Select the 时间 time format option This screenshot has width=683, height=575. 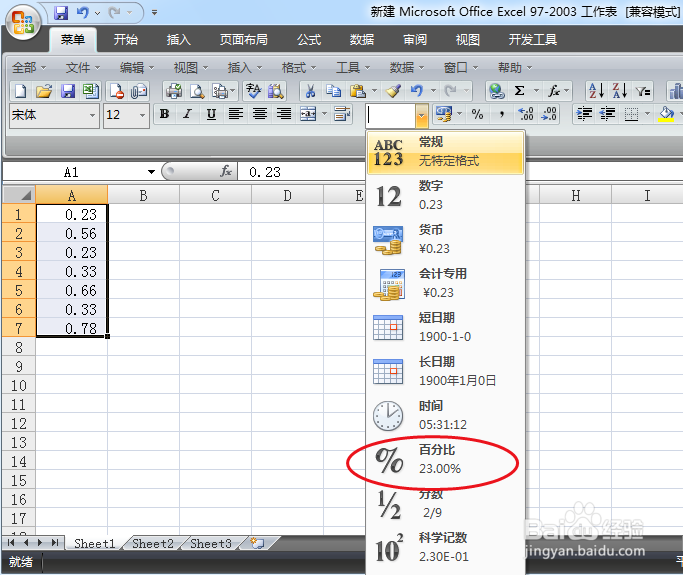point(445,415)
